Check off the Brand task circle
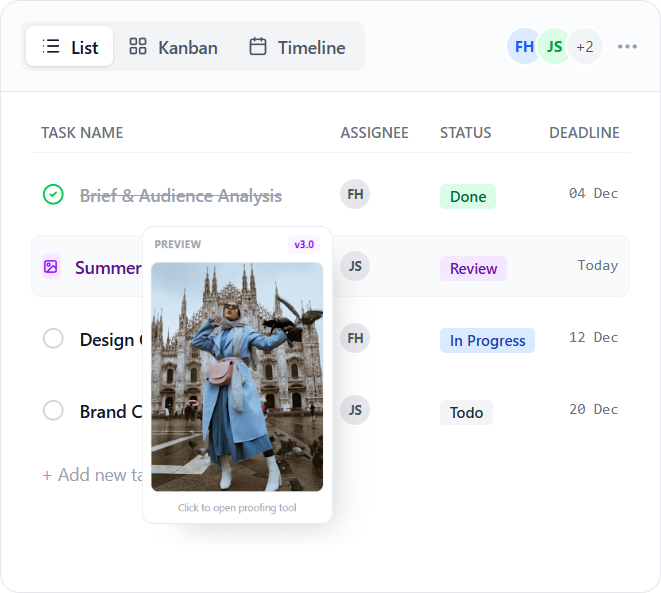 point(54,411)
